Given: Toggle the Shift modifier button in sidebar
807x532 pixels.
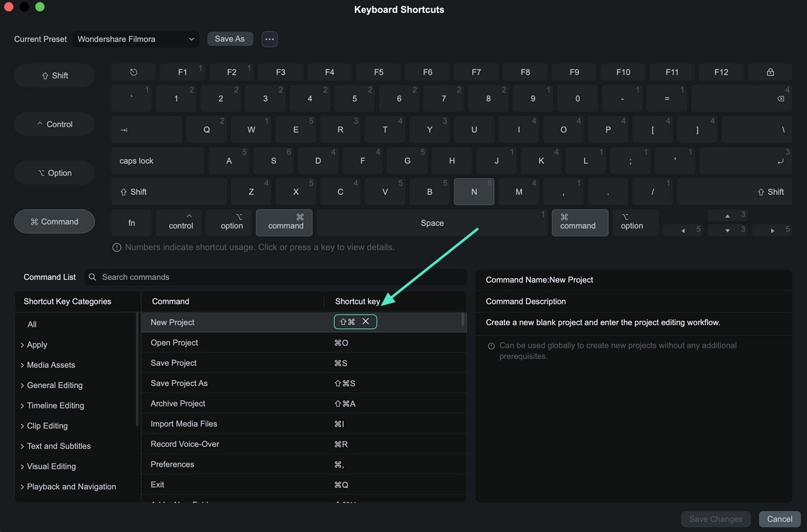Looking at the screenshot, I should [55, 76].
